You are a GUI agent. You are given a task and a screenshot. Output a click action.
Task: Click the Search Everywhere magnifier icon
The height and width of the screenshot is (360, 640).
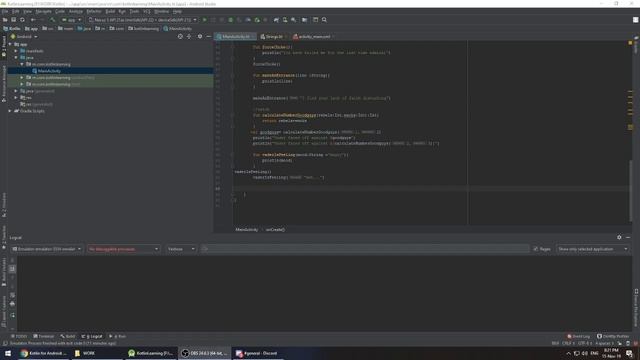tap(324, 20)
